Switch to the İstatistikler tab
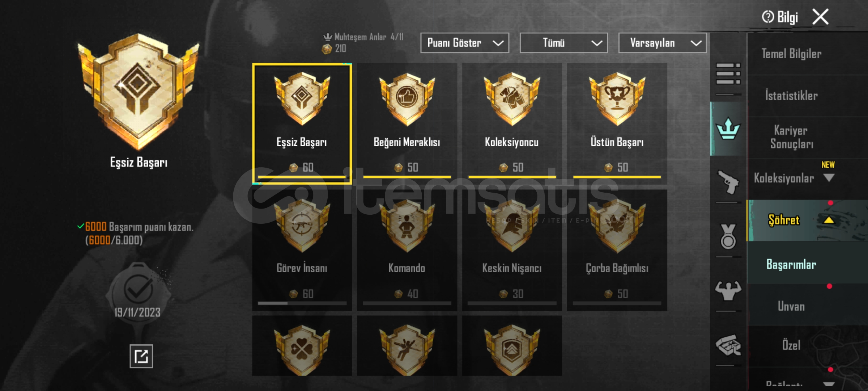Image resolution: width=868 pixels, height=391 pixels. coord(791,96)
